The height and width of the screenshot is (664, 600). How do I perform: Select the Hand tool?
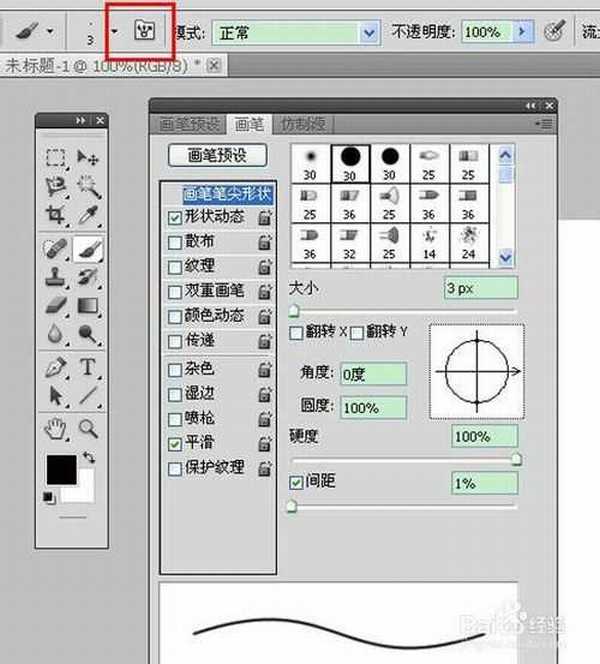click(x=55, y=429)
